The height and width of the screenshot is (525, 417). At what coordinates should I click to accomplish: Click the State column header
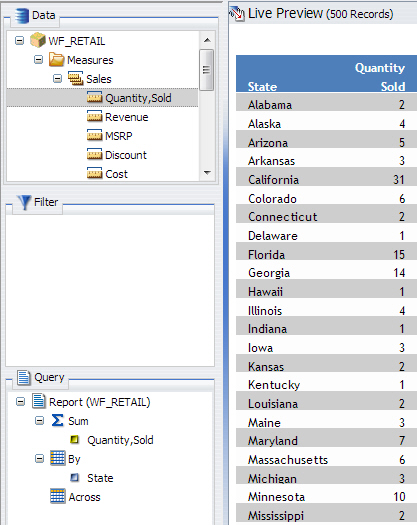click(x=262, y=87)
